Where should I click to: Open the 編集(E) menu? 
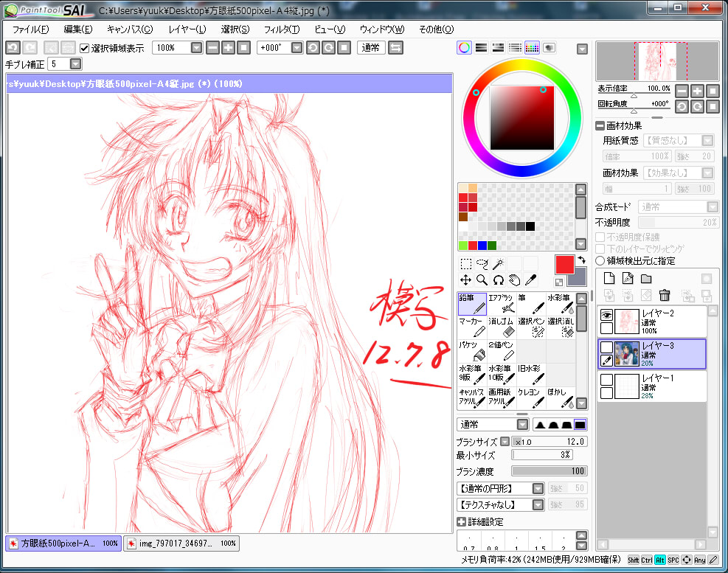[x=78, y=29]
